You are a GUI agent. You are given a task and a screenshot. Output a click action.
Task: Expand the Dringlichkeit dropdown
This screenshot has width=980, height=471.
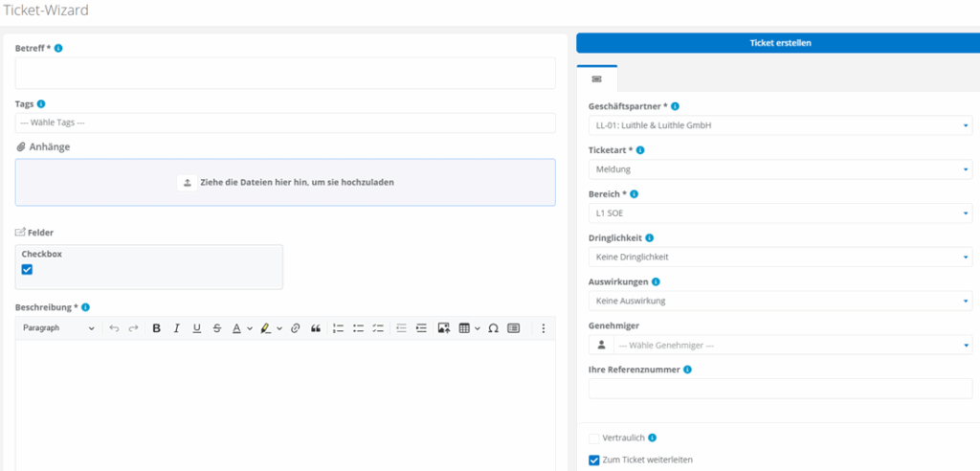coord(779,257)
